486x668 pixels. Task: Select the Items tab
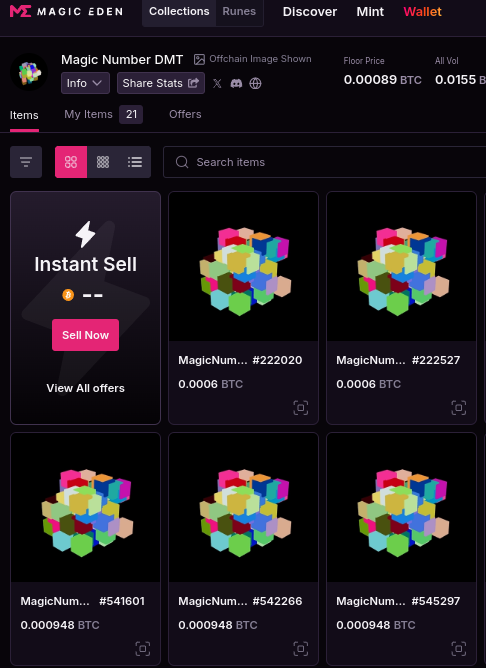[x=24, y=115]
